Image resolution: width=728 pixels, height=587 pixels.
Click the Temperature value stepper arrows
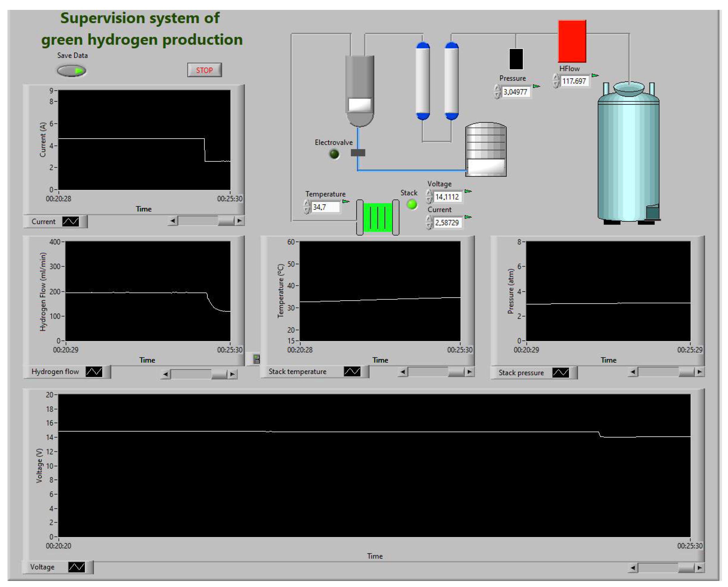306,207
